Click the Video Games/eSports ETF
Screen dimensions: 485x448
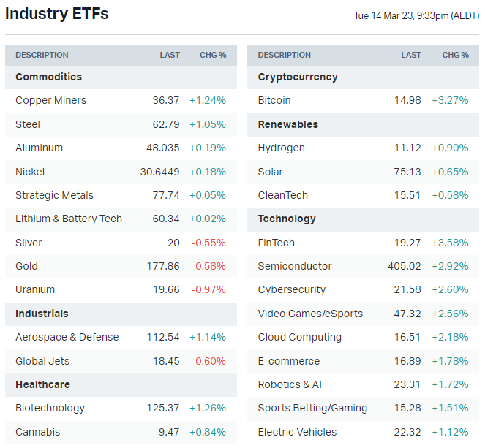click(x=310, y=314)
